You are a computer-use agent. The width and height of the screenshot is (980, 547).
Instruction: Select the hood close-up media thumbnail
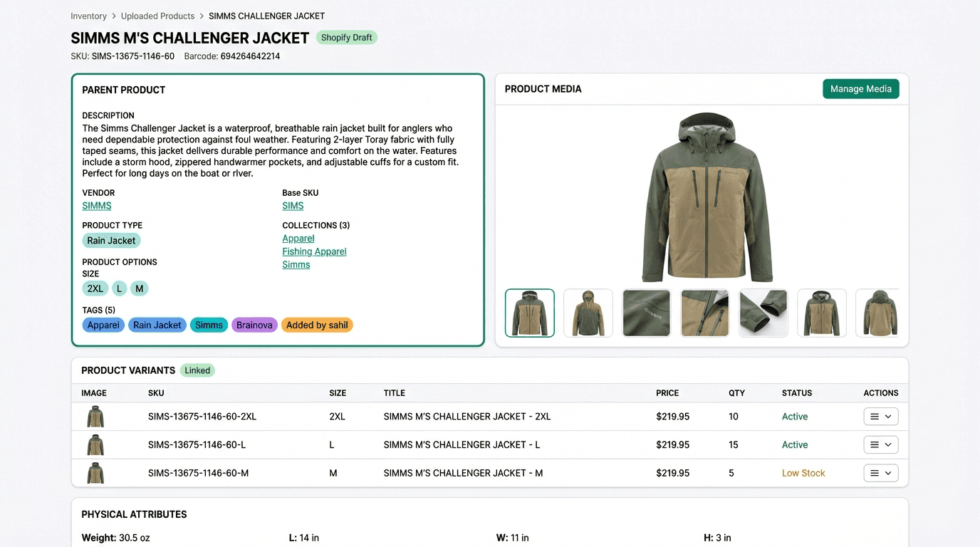[588, 313]
